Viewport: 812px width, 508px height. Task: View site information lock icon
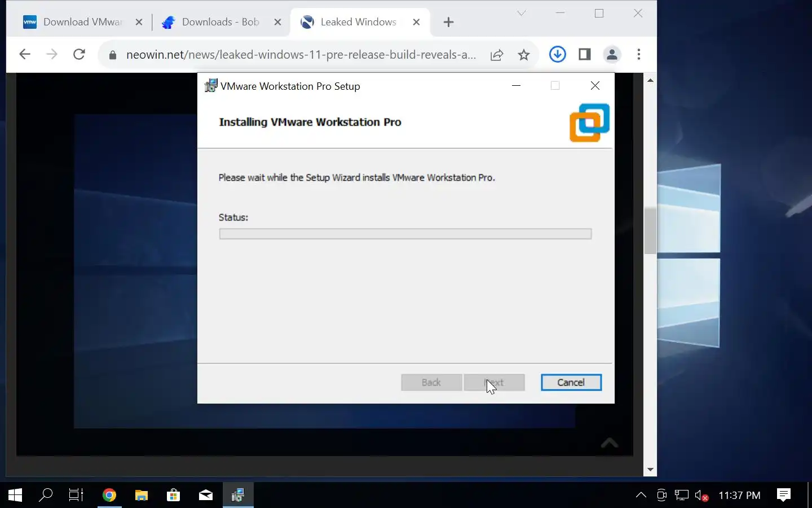tap(112, 55)
